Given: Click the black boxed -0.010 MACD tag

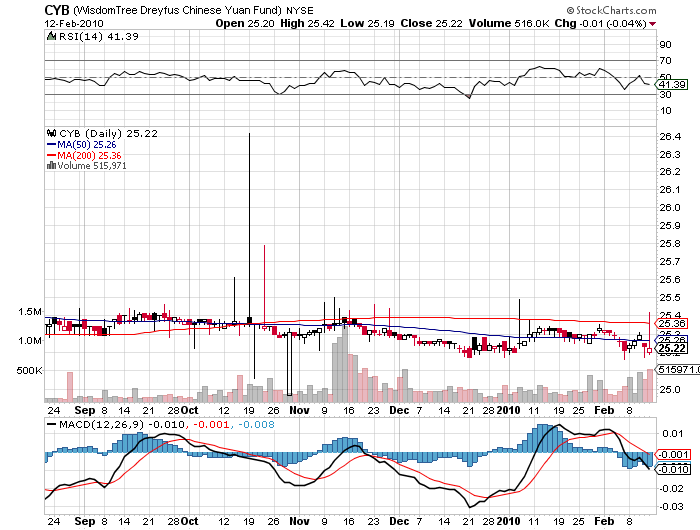Looking at the screenshot, I should [673, 469].
